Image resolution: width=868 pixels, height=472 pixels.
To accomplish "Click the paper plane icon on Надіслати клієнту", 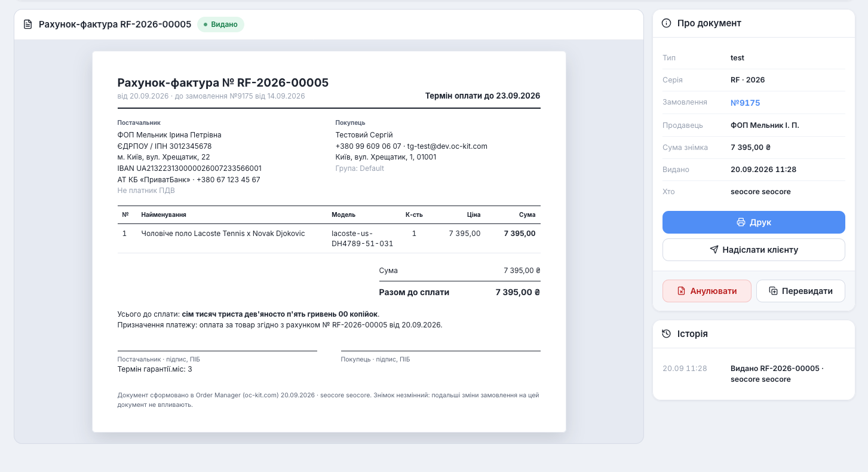I will pyautogui.click(x=714, y=250).
